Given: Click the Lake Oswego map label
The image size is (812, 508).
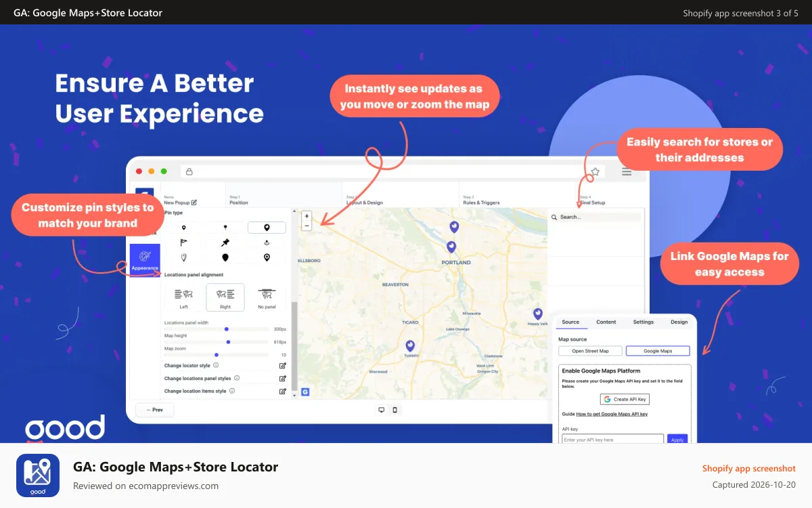Looking at the screenshot, I should coord(457,329).
